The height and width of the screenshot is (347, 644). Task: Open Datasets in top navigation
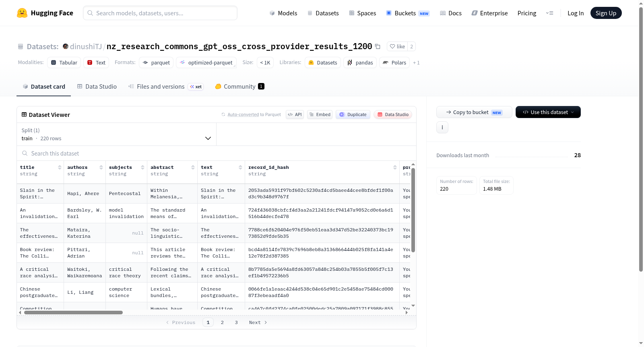pos(323,13)
